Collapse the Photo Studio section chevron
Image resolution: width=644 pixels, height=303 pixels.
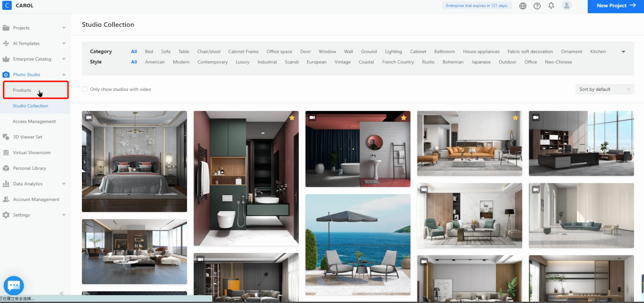pyautogui.click(x=64, y=75)
